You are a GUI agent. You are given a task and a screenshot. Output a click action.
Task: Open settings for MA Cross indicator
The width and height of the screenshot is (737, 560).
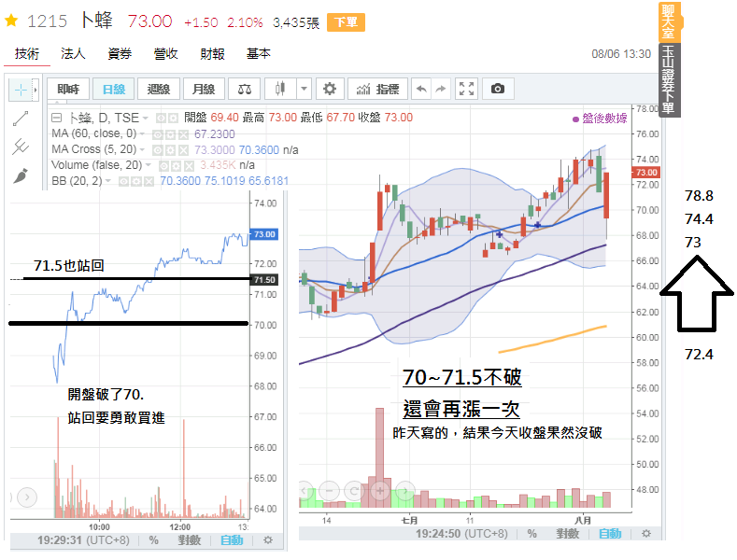pyautogui.click(x=170, y=151)
